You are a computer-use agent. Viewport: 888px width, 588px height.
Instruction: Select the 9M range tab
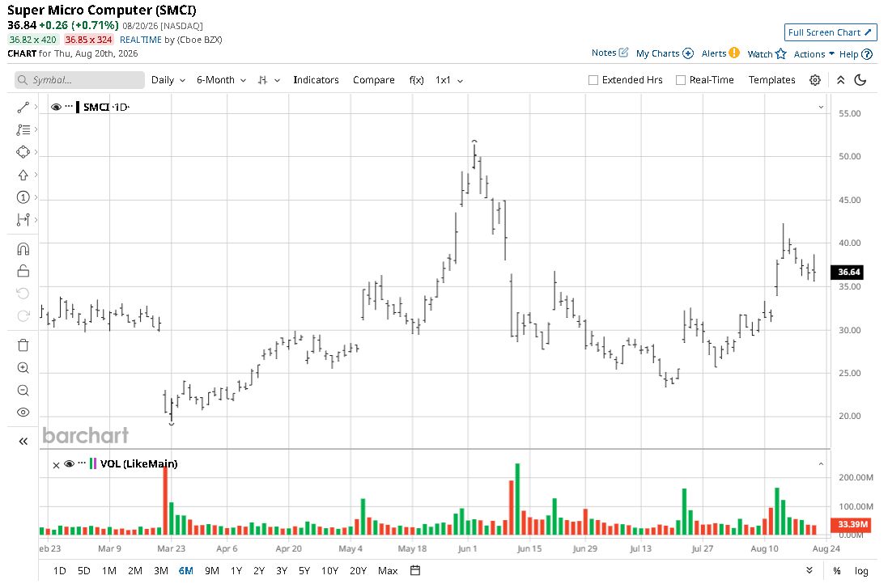click(212, 570)
